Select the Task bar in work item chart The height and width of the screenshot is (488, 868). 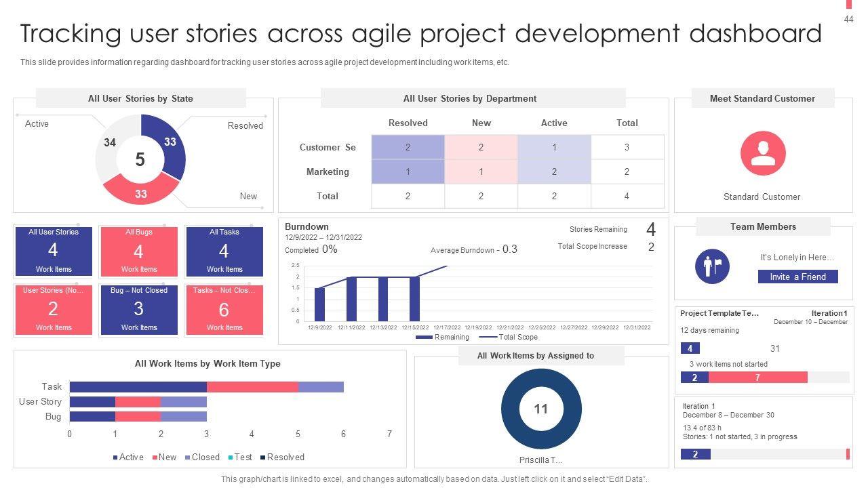tap(206, 387)
